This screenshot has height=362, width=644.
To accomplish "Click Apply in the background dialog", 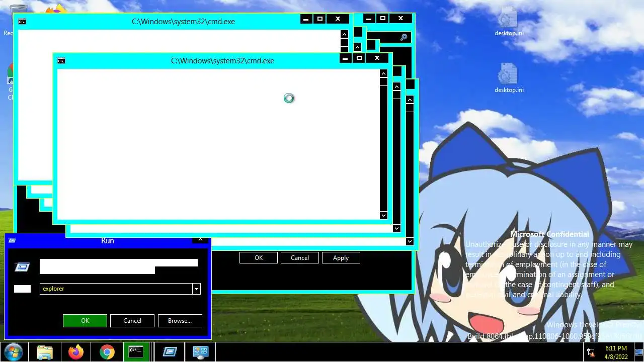I will (x=341, y=258).
